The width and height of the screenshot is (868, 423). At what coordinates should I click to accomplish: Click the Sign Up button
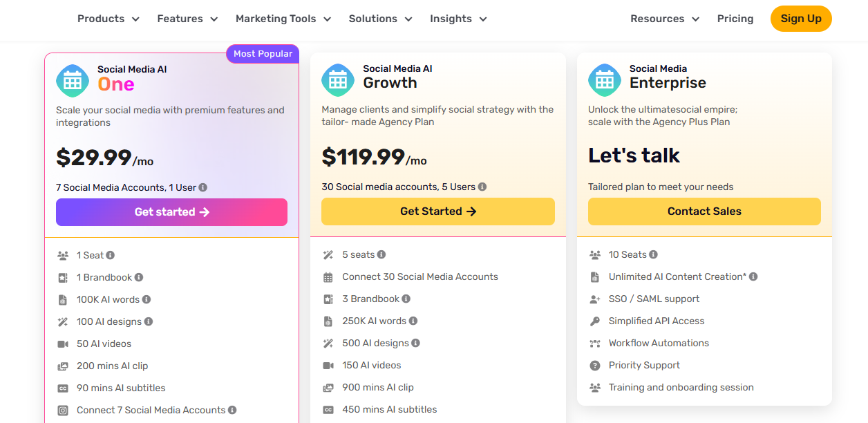[801, 19]
